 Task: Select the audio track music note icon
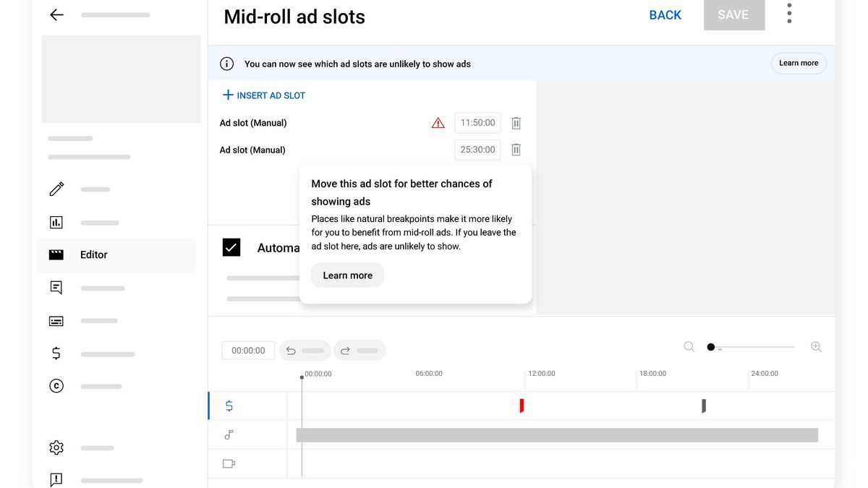(x=229, y=435)
